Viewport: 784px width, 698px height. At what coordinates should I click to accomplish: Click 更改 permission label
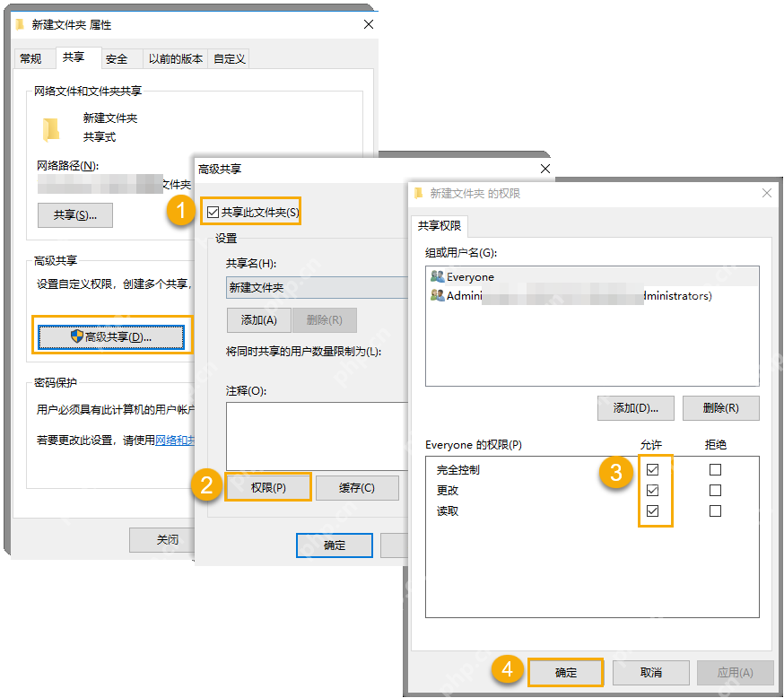point(448,490)
